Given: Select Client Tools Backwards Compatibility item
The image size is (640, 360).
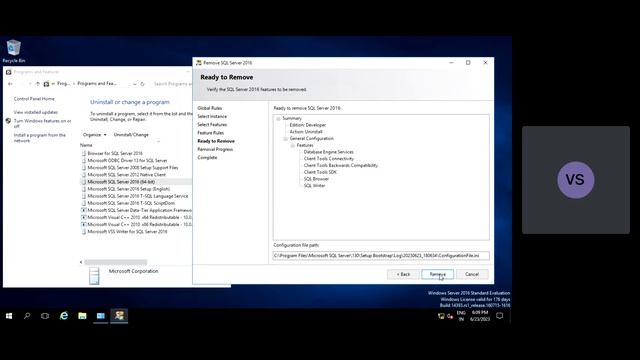Looking at the screenshot, I should (341, 165).
